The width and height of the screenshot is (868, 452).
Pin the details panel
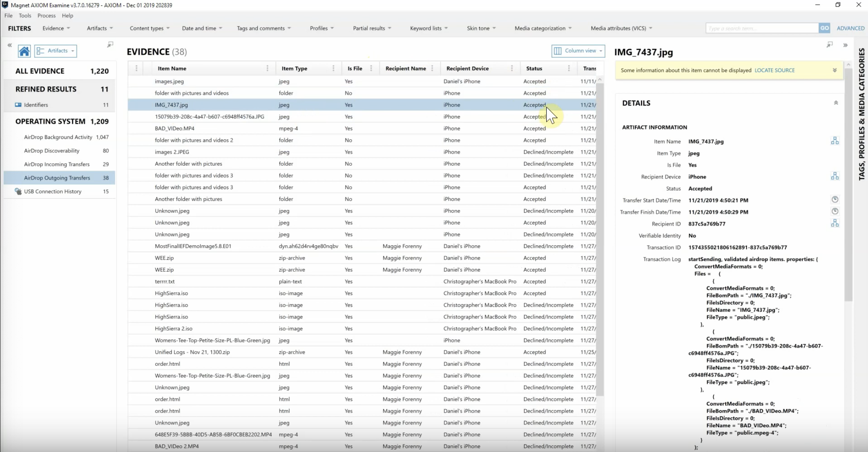coord(829,44)
